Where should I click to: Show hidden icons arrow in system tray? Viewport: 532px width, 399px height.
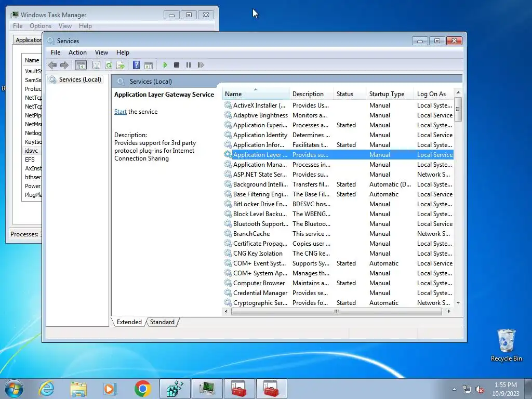[x=454, y=390]
